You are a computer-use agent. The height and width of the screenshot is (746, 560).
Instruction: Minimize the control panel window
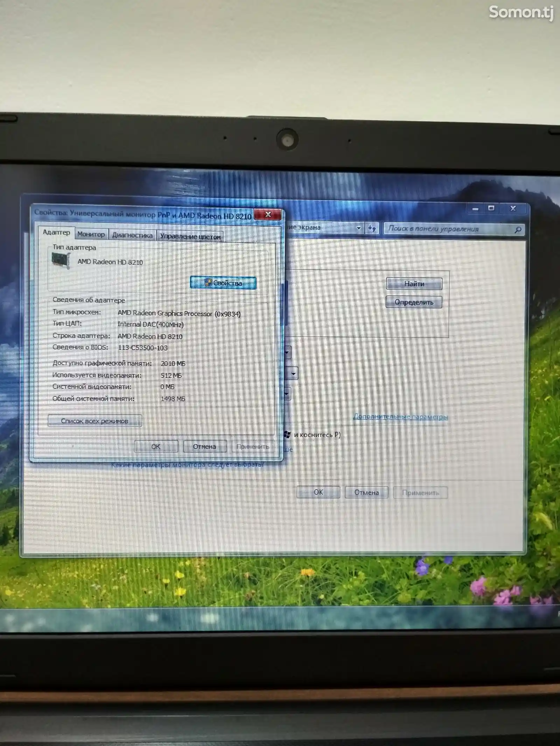point(475,209)
